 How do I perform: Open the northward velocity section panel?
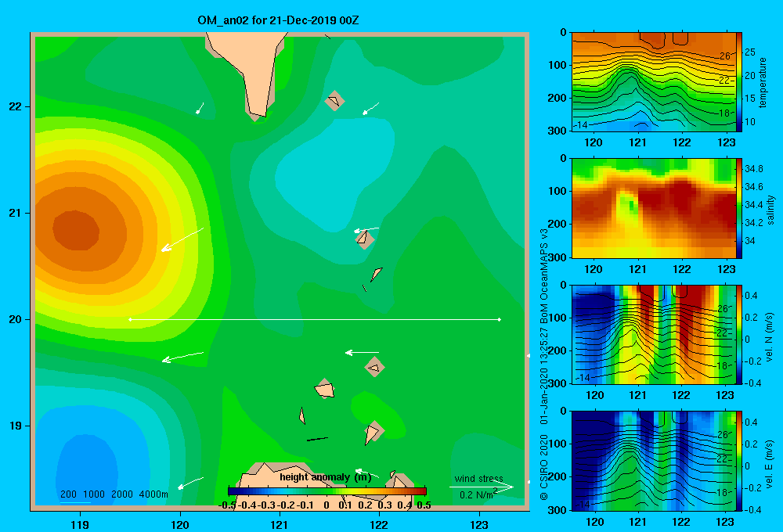tap(653, 334)
